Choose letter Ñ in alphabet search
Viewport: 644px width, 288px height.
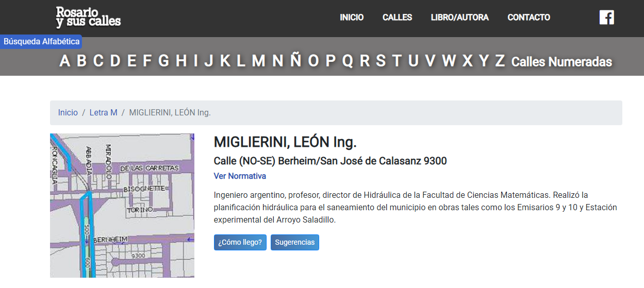(295, 61)
